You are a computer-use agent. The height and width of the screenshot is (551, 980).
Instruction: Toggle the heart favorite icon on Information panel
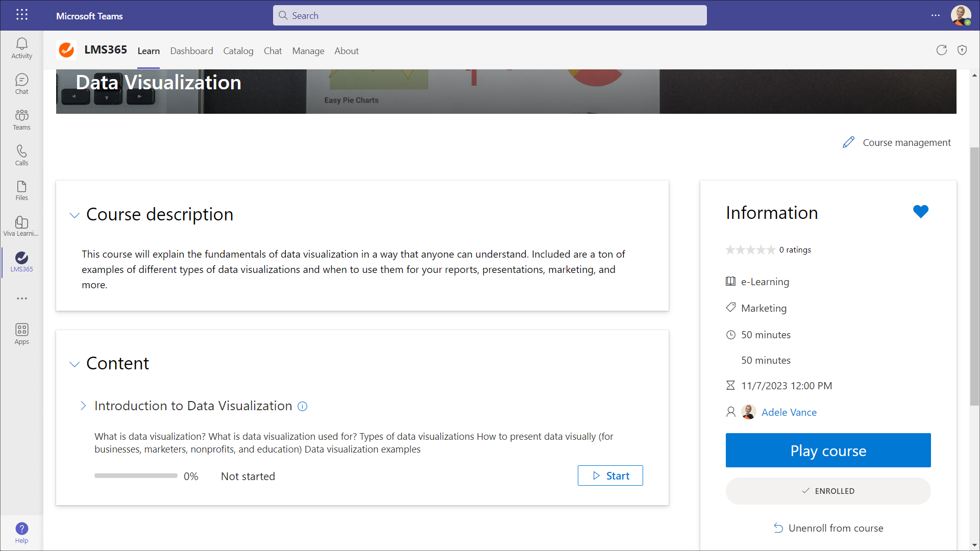pyautogui.click(x=921, y=211)
